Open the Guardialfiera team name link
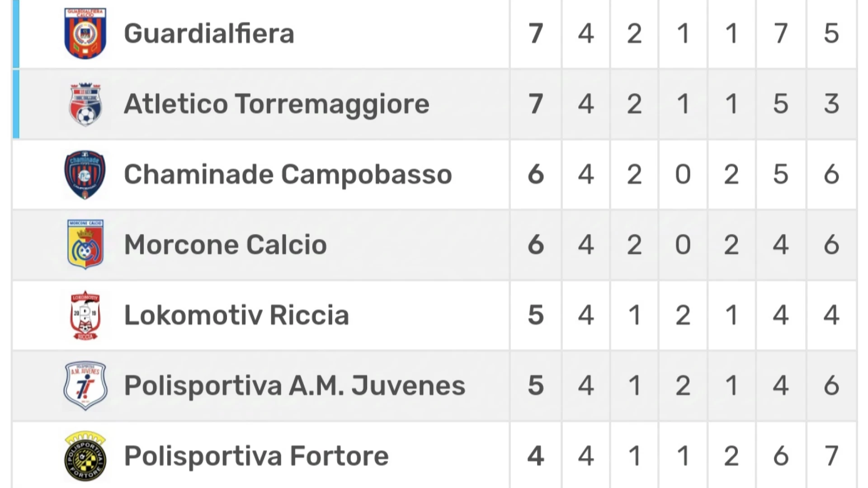 click(x=209, y=33)
